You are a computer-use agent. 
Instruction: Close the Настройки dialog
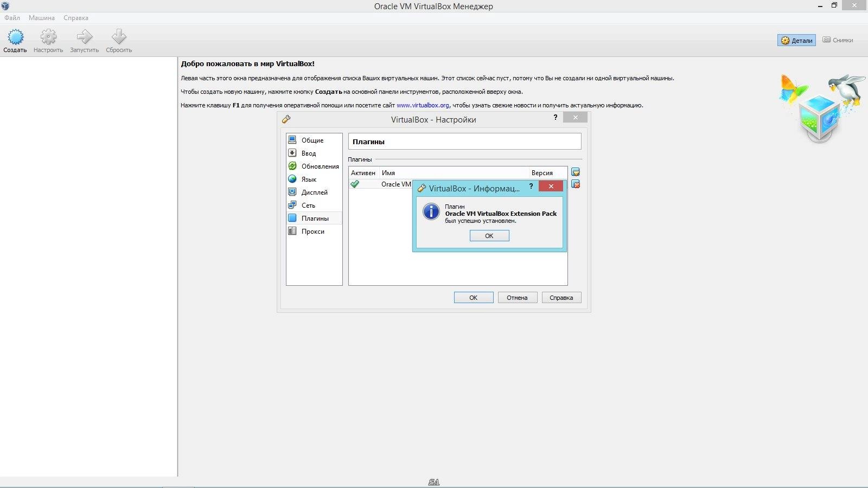tap(575, 117)
